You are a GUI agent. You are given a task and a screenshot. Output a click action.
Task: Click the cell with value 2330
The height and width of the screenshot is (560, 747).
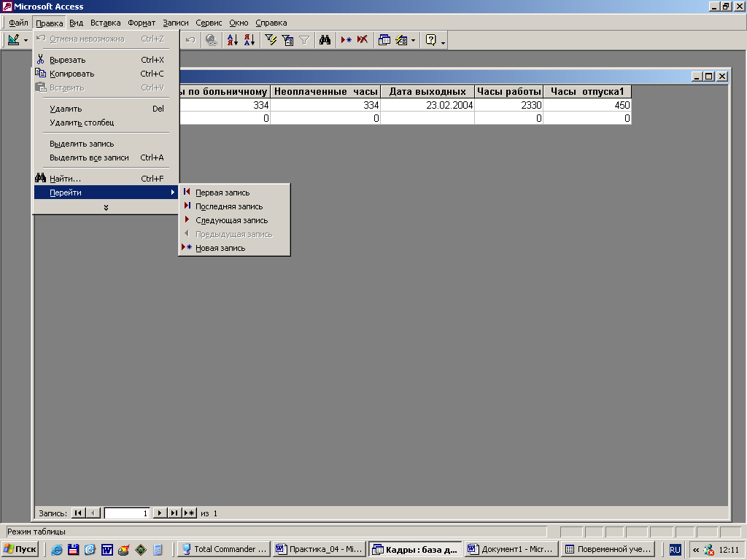pyautogui.click(x=508, y=105)
